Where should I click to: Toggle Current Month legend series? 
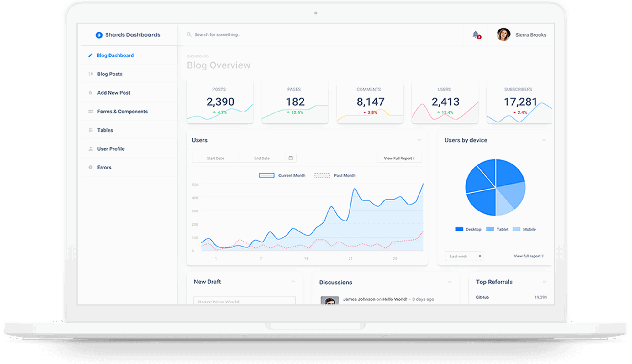coord(266,175)
